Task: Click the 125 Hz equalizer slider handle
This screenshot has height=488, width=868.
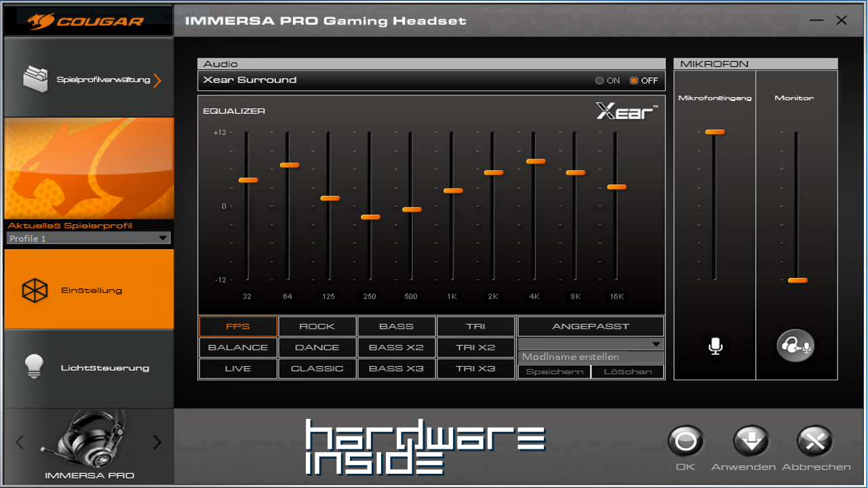Action: tap(330, 199)
